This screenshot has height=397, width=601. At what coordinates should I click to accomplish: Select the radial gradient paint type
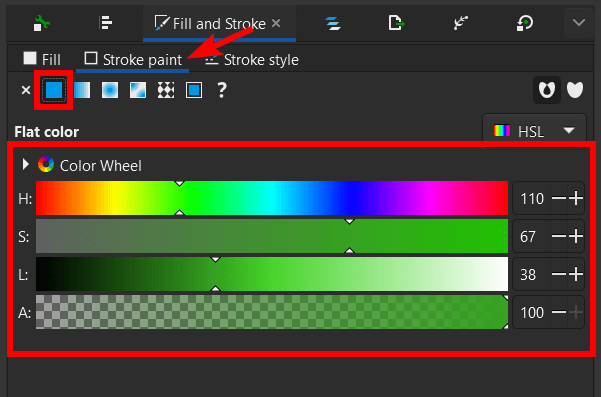click(110, 90)
